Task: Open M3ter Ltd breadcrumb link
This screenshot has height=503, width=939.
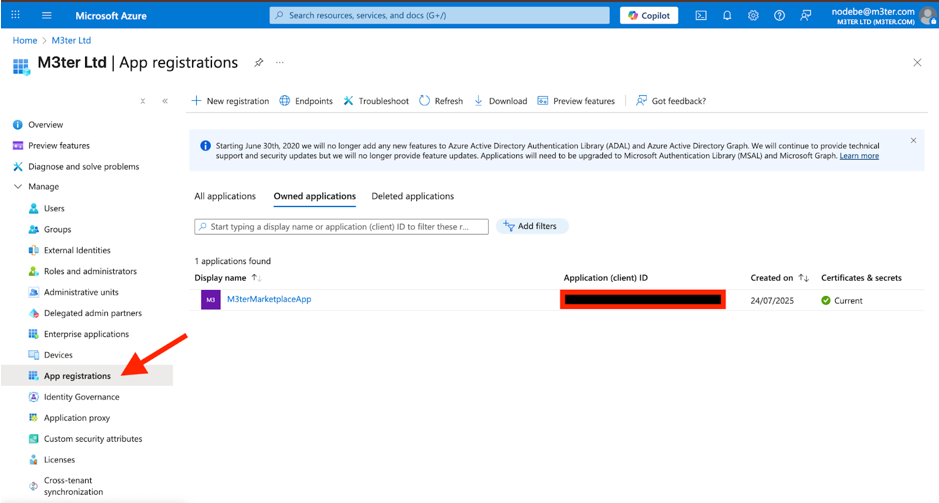Action: click(x=71, y=40)
